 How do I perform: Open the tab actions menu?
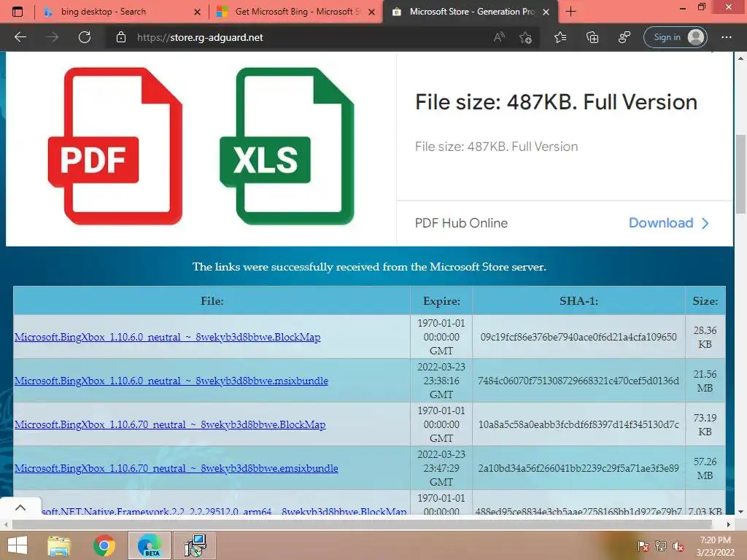coord(18,12)
